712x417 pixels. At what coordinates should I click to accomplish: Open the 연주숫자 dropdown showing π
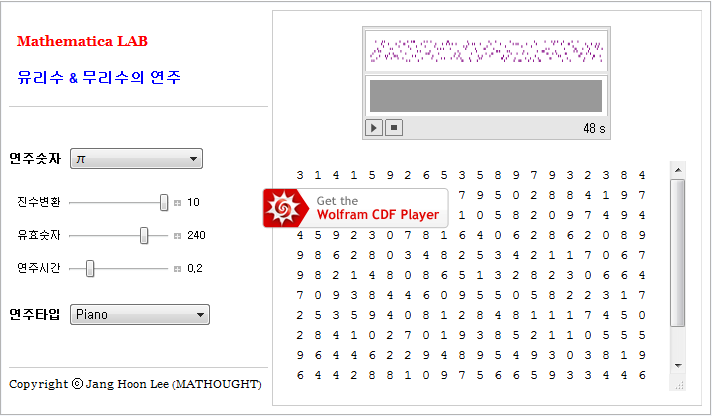(136, 159)
